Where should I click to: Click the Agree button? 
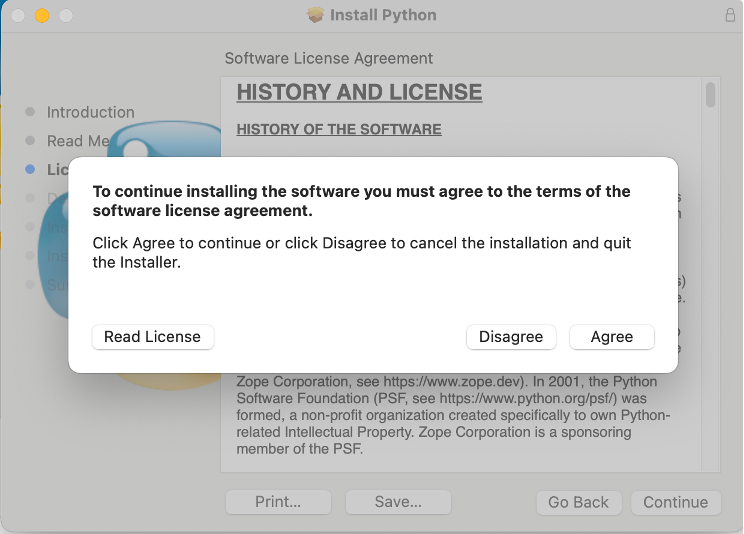click(612, 337)
